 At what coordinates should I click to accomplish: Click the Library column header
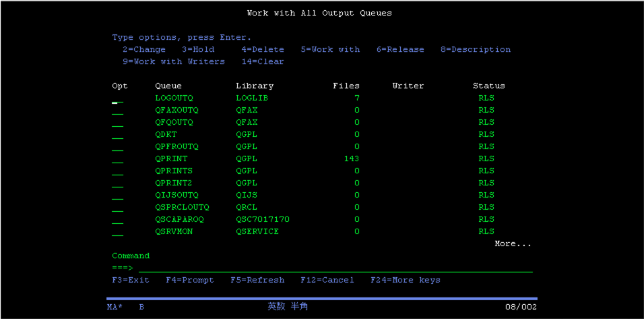[x=255, y=86]
